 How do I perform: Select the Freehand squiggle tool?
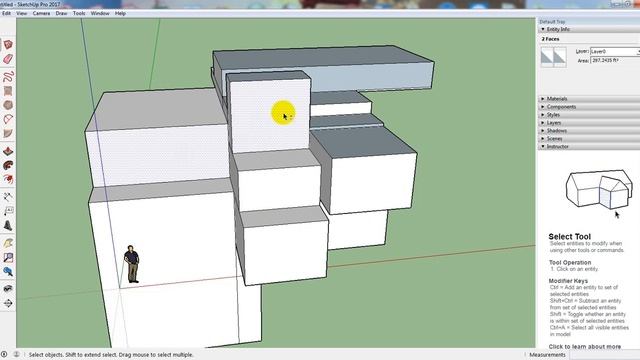pyautogui.click(x=8, y=76)
